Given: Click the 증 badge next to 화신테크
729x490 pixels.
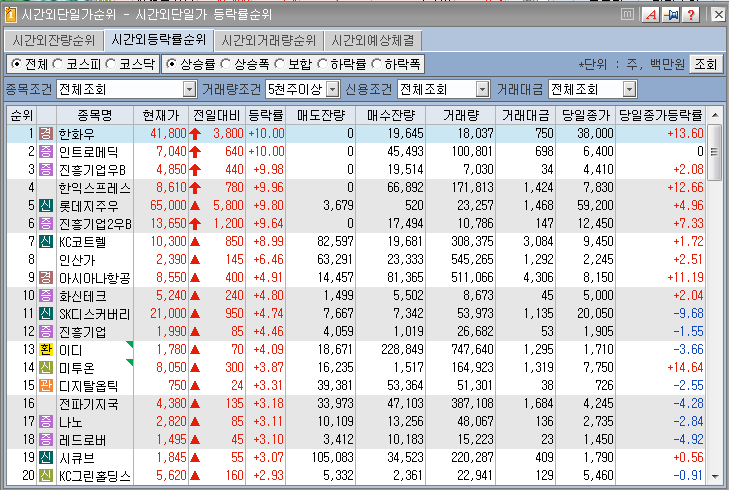Looking at the screenshot, I should click(x=46, y=296).
